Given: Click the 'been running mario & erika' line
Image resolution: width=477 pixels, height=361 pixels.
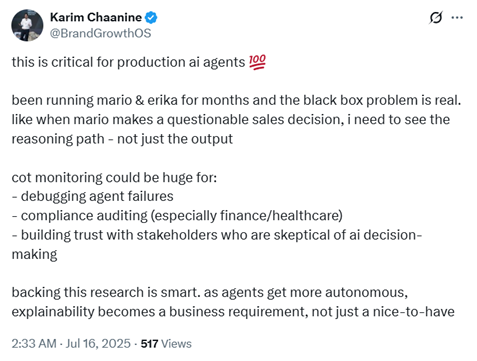Looking at the screenshot, I should click(236, 100).
